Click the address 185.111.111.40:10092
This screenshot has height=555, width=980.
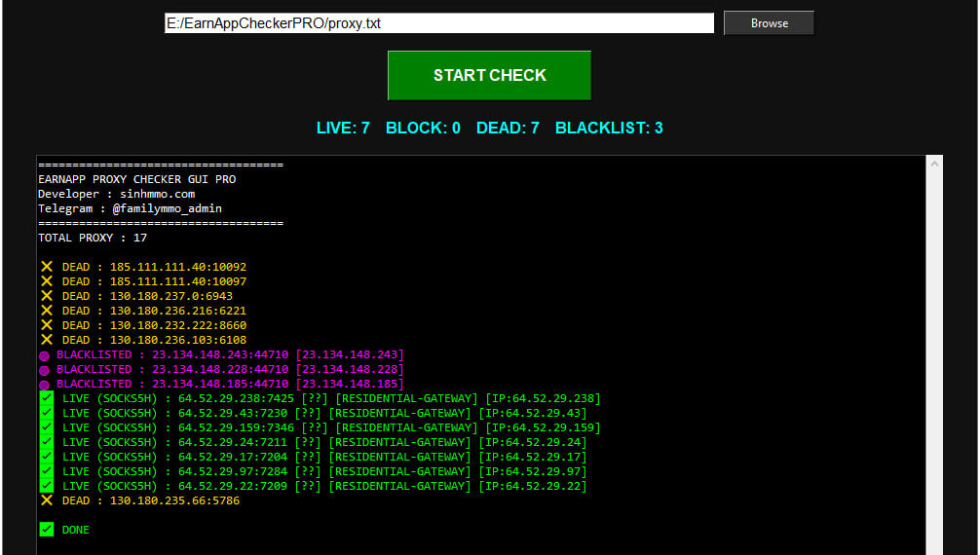(x=178, y=267)
